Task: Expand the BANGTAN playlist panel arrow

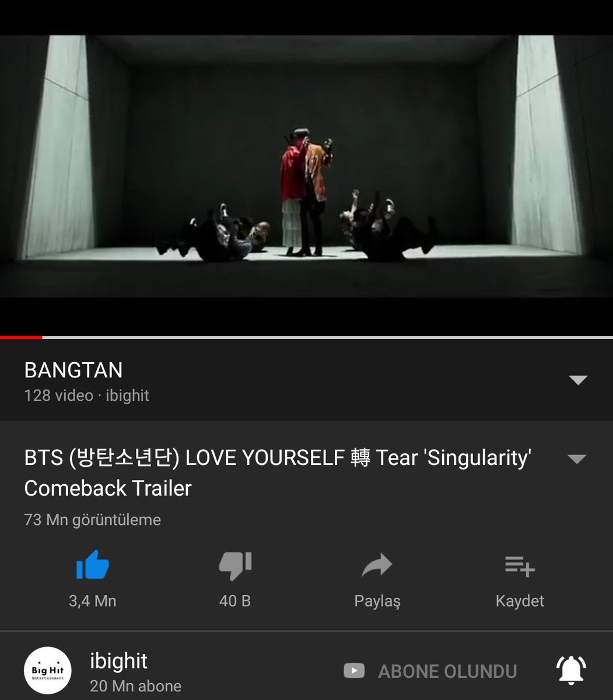Action: pos(577,380)
